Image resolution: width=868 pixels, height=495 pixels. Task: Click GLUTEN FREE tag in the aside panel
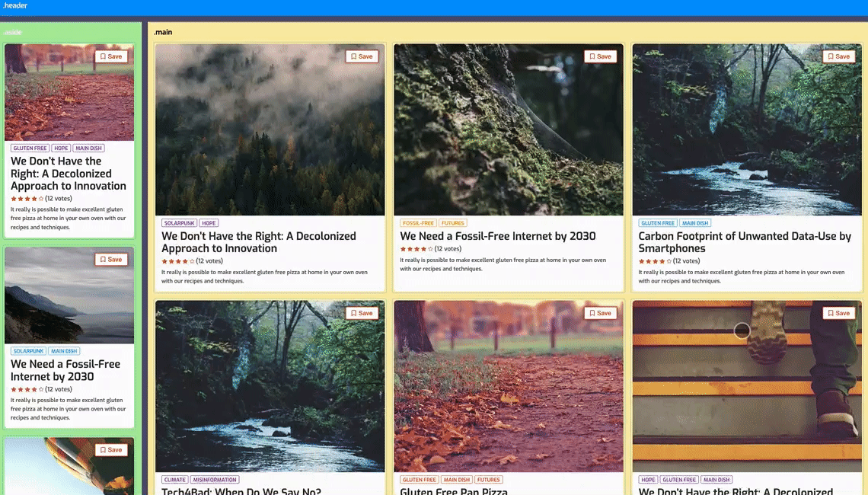[x=30, y=148]
